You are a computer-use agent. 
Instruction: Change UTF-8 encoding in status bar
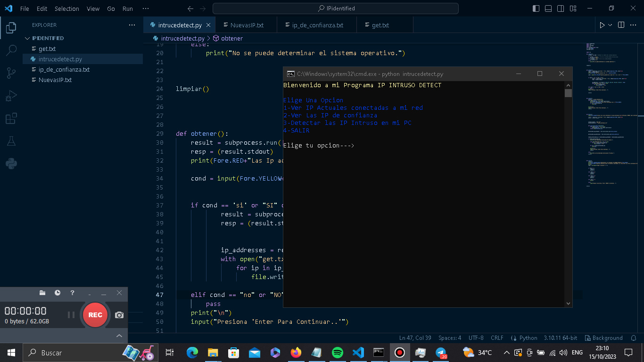point(476,338)
